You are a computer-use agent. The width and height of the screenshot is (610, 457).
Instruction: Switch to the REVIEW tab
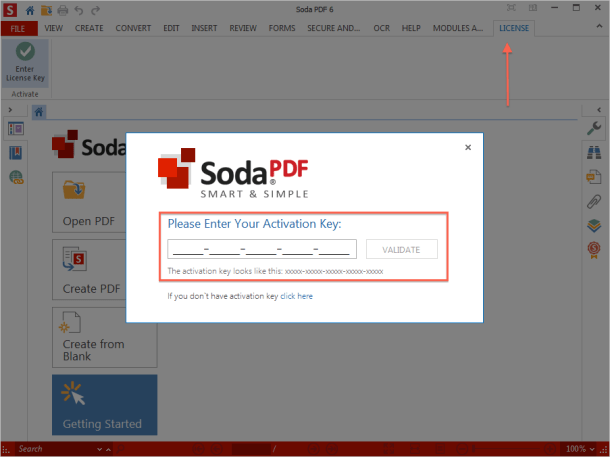(243, 28)
